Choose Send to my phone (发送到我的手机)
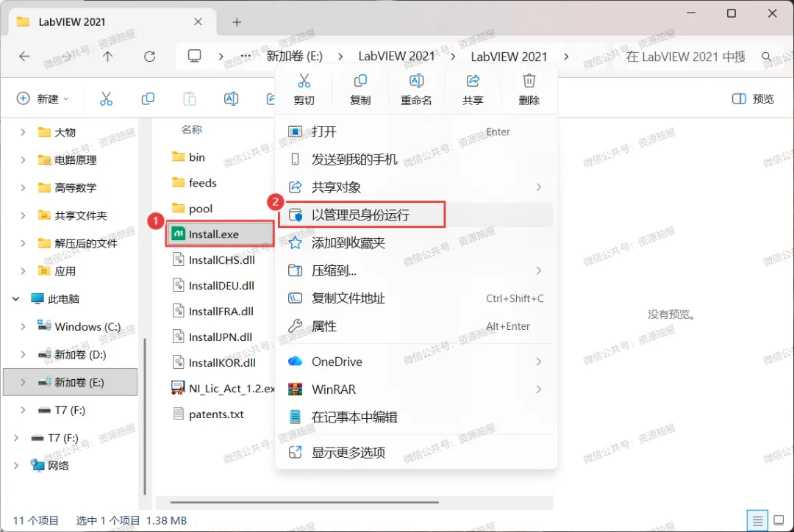The image size is (794, 532). [415, 159]
